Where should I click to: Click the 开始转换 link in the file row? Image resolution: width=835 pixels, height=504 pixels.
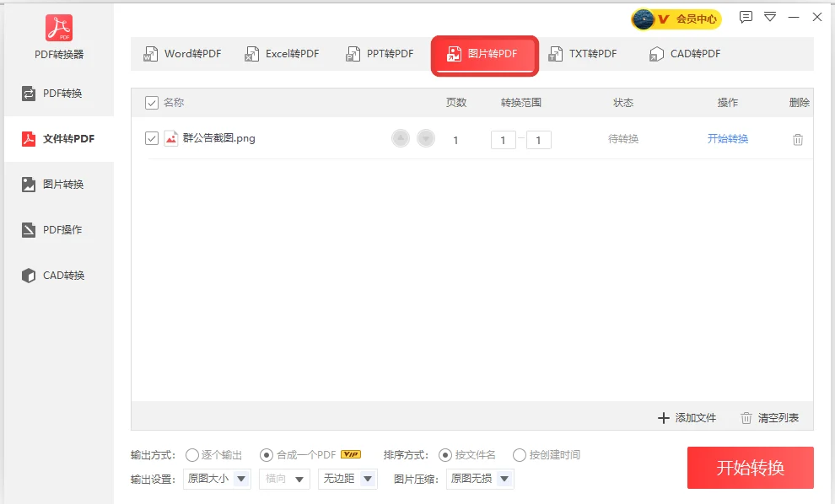727,139
